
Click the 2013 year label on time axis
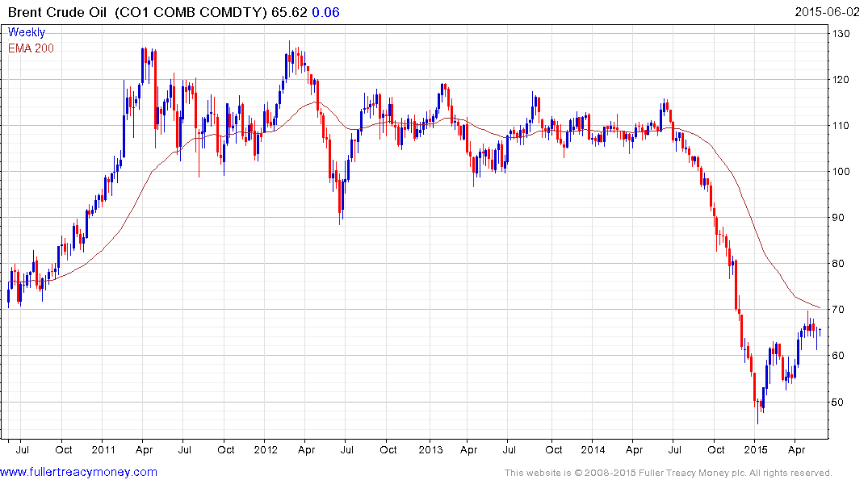(x=430, y=449)
